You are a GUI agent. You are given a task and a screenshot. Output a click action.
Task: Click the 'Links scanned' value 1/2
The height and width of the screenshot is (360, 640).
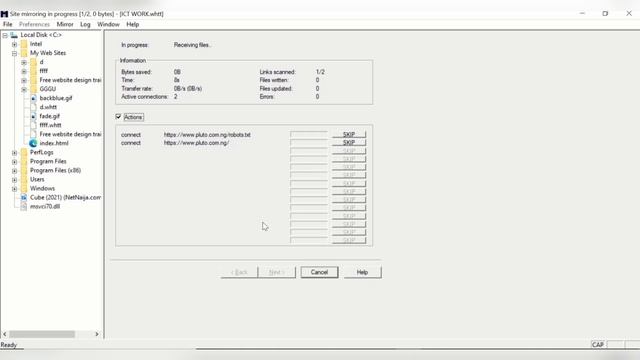click(x=320, y=72)
